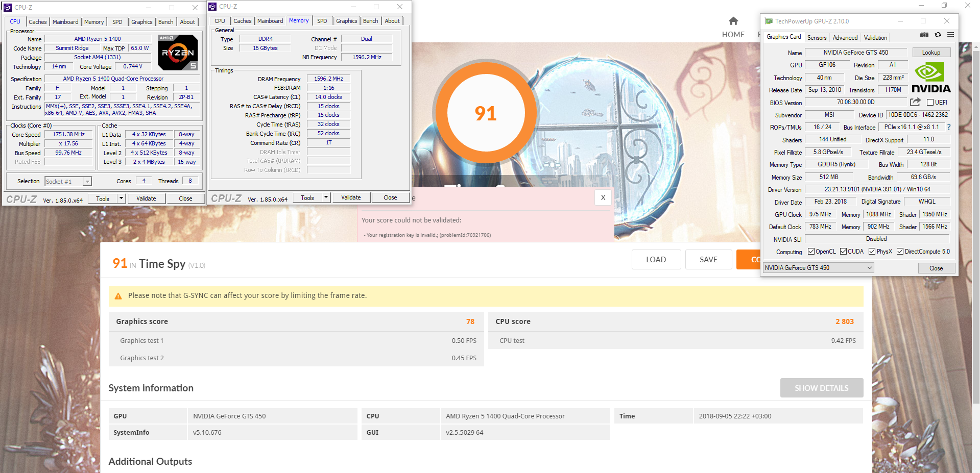Open Graphics tab in right CPU-Z
The image size is (980, 473).
(x=346, y=21)
